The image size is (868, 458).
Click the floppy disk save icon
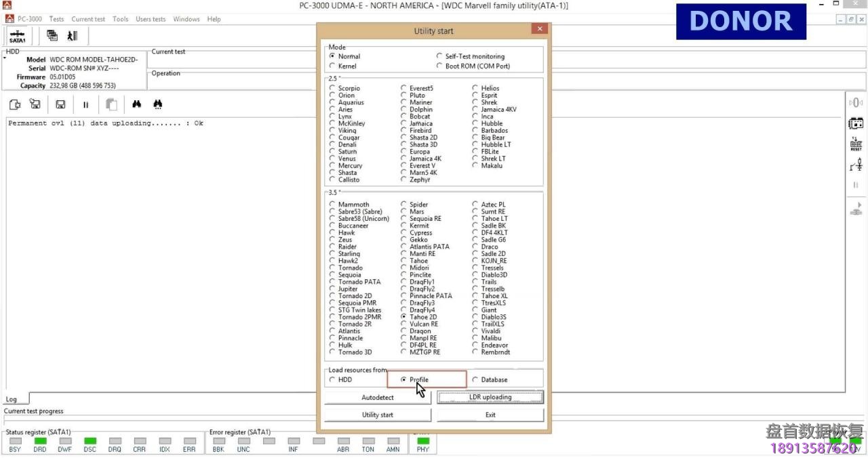[x=60, y=104]
